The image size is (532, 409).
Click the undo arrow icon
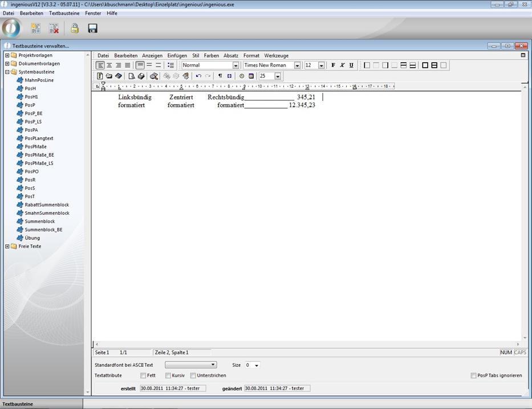pos(198,76)
